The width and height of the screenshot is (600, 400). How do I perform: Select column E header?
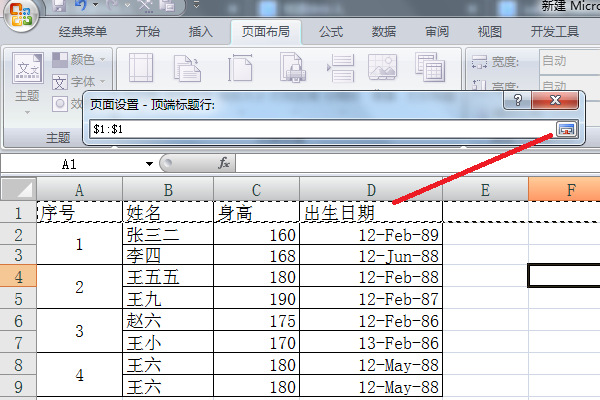point(485,189)
